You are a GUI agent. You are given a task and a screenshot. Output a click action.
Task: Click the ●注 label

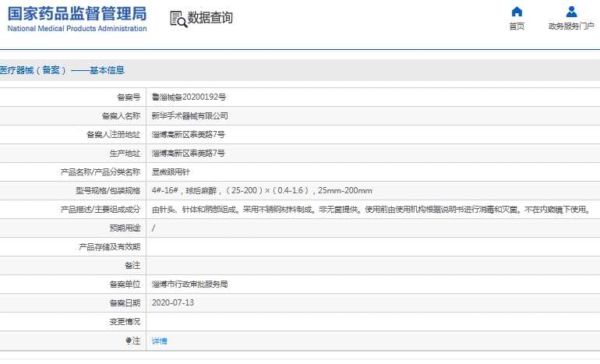tap(132, 341)
